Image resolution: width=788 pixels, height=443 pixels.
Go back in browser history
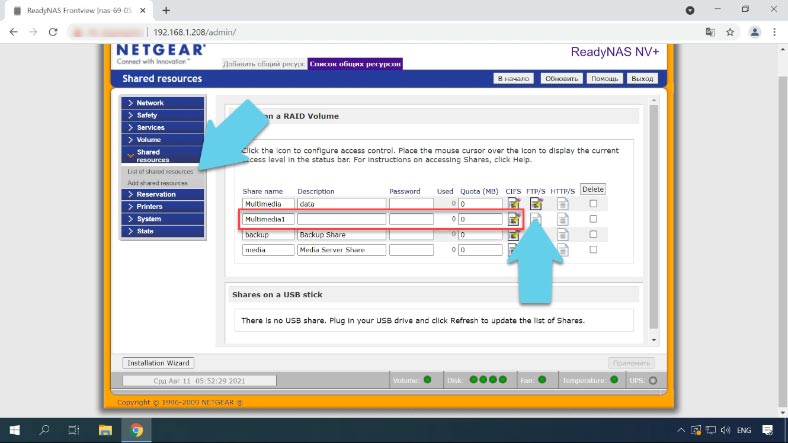14,32
